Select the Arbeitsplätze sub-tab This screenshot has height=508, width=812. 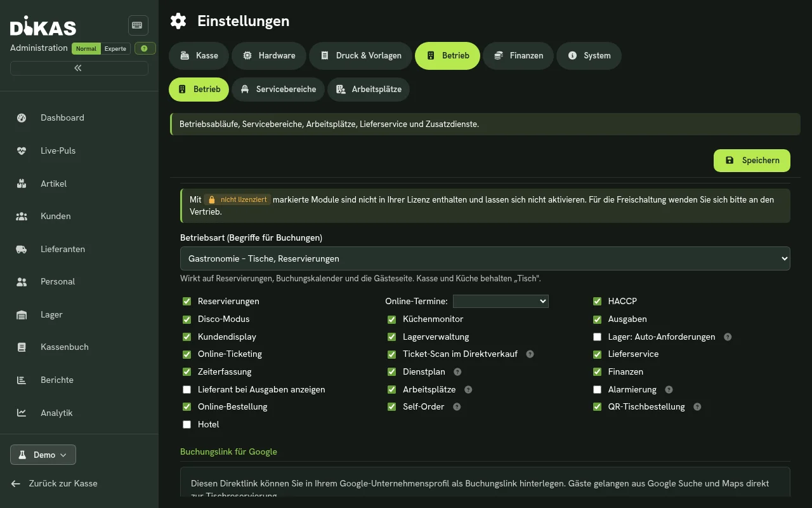point(369,90)
